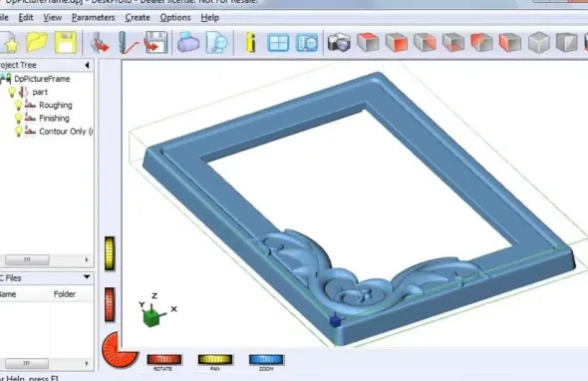Click the yellow PAN thumbwheel below viewport
The height and width of the screenshot is (381, 588).
coord(215,360)
